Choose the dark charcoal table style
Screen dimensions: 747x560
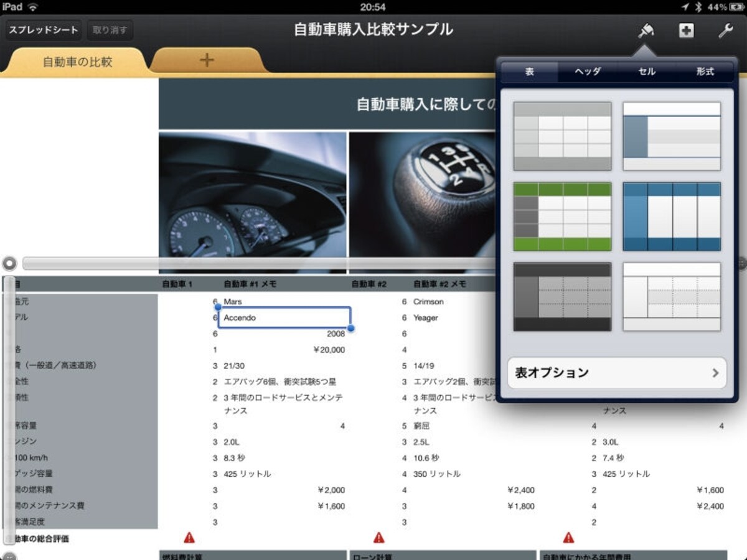click(562, 297)
